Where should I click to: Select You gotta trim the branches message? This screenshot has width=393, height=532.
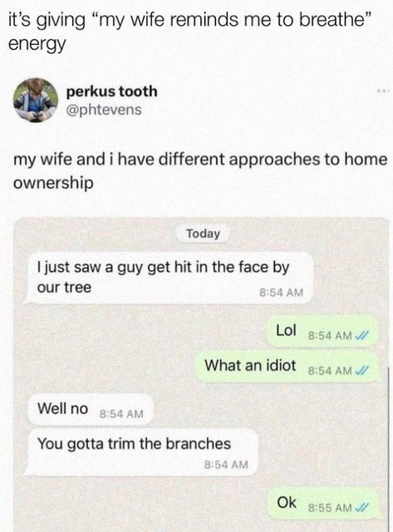click(142, 452)
